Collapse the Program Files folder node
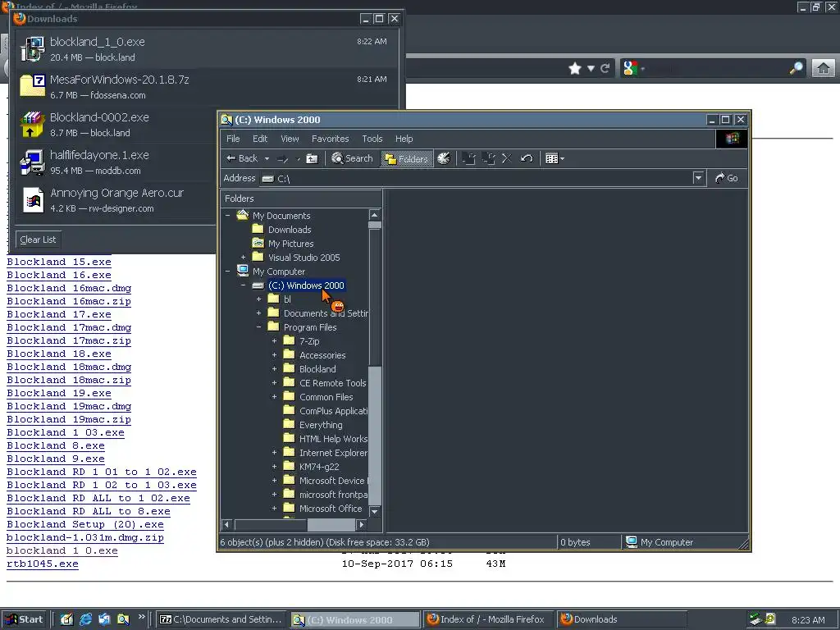Screen dimensions: 840x630 click(258, 326)
